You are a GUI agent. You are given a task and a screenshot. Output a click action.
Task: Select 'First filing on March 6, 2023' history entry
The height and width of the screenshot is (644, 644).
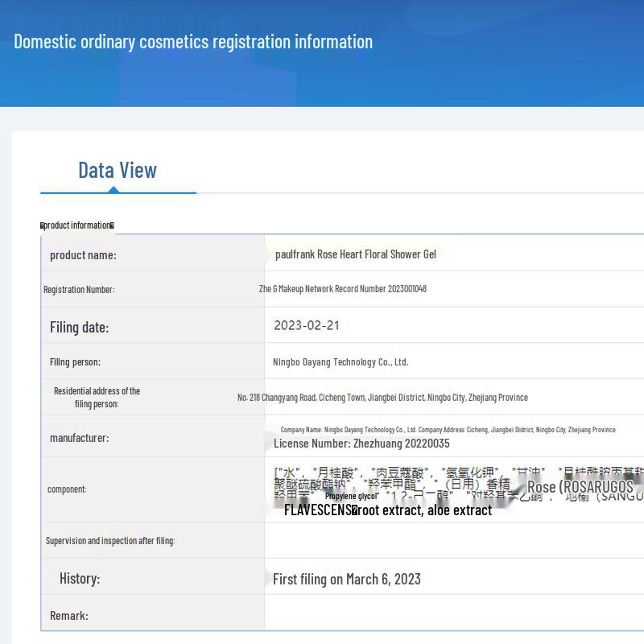point(346,580)
